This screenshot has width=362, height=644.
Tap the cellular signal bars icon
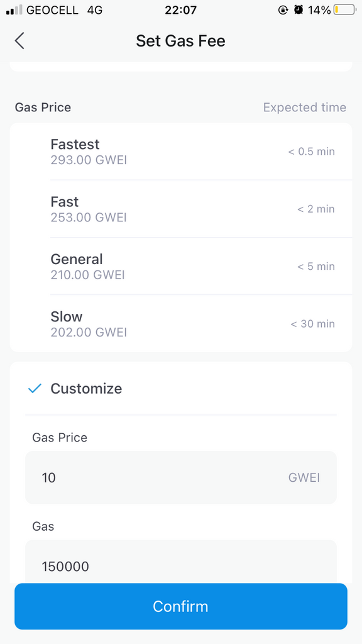coord(14,10)
